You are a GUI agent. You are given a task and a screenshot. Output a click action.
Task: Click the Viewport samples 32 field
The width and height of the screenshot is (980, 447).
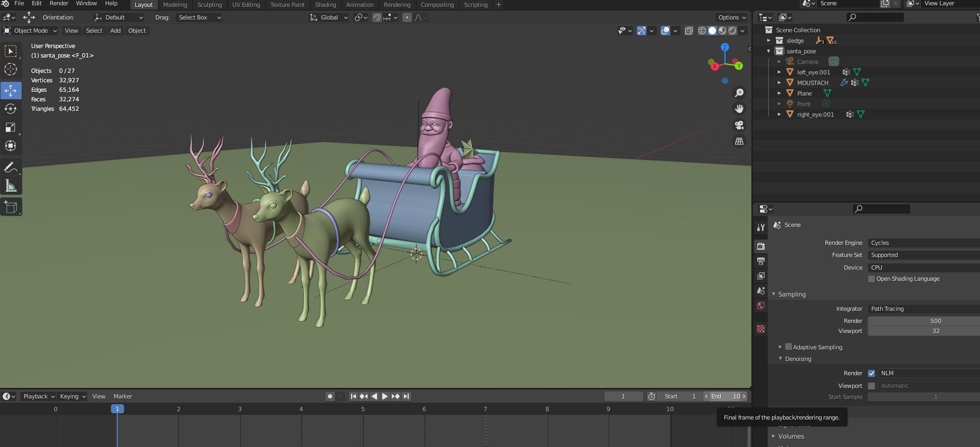coord(924,331)
